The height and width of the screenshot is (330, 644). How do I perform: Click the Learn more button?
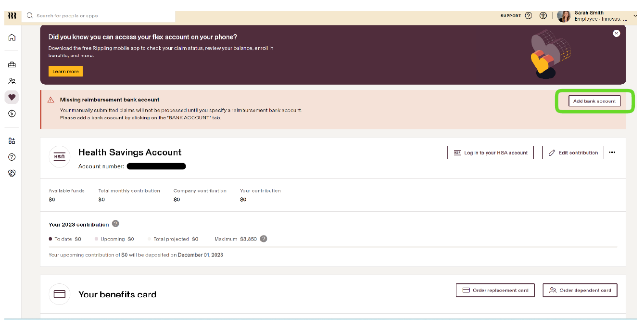click(x=65, y=71)
